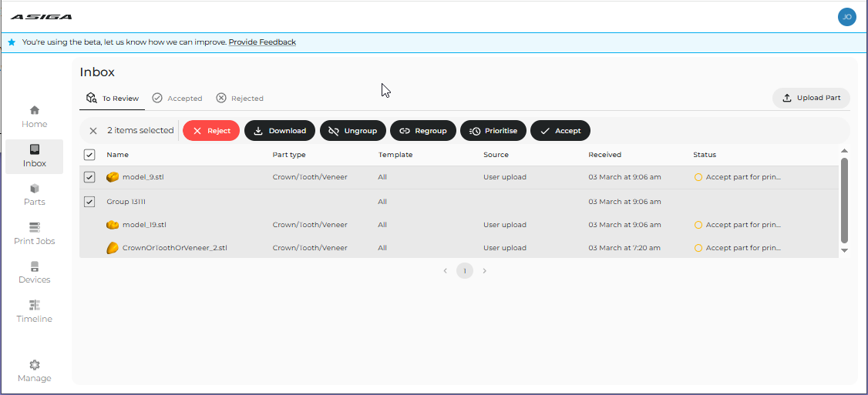Select page 1 in pagination
The image size is (868, 395).
(465, 271)
